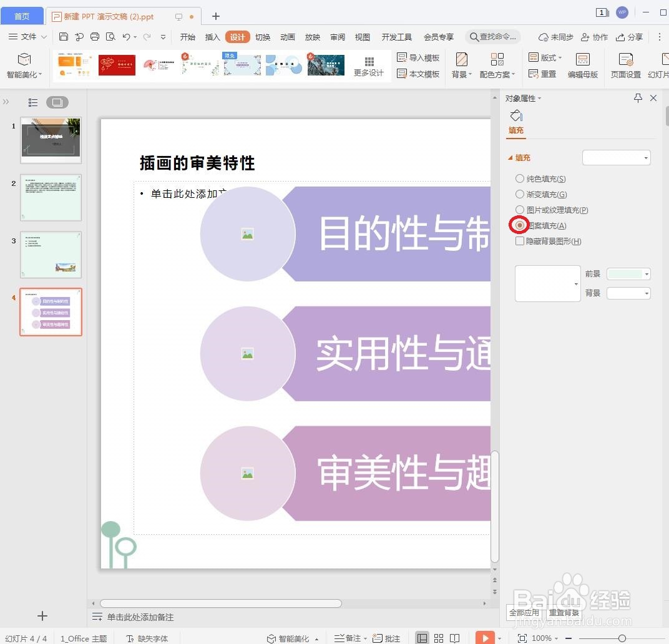This screenshot has width=669, height=644.
Task: Open the 导入模板 (import template) tool
Action: 419,57
